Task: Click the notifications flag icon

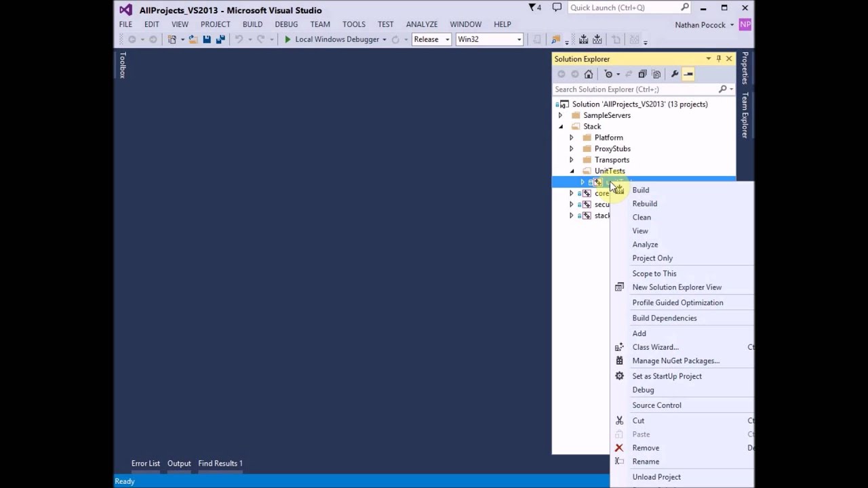Action: pyautogui.click(x=532, y=7)
